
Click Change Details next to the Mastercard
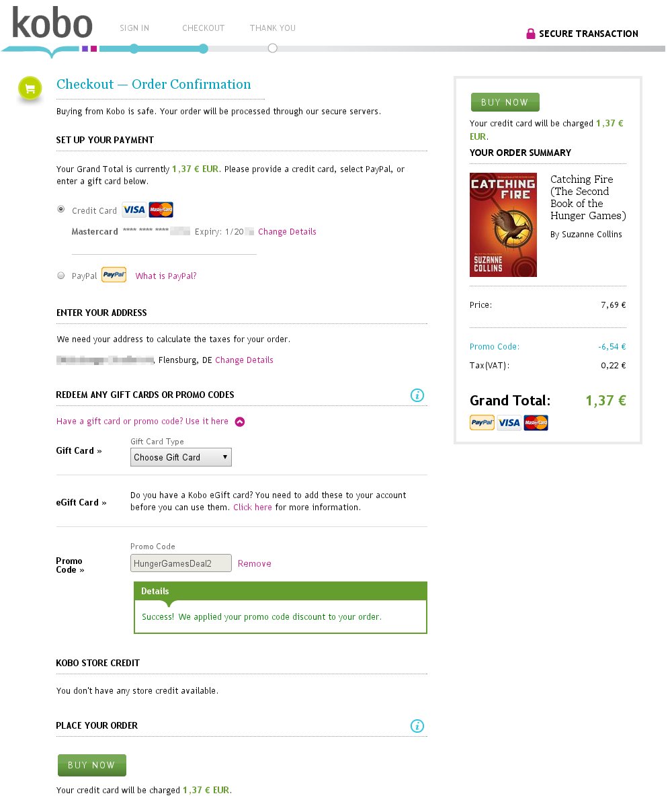287,232
